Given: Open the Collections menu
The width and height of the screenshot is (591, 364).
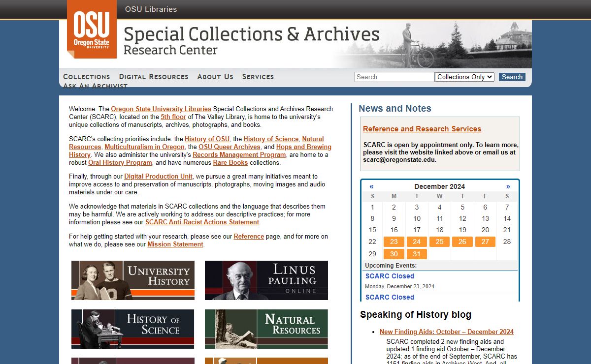Looking at the screenshot, I should coord(87,77).
